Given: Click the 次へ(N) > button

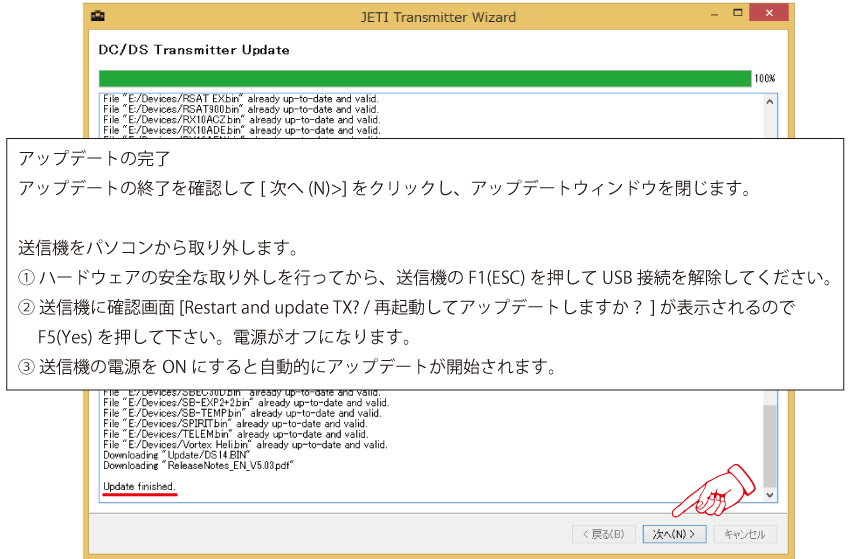Looking at the screenshot, I should (x=674, y=534).
